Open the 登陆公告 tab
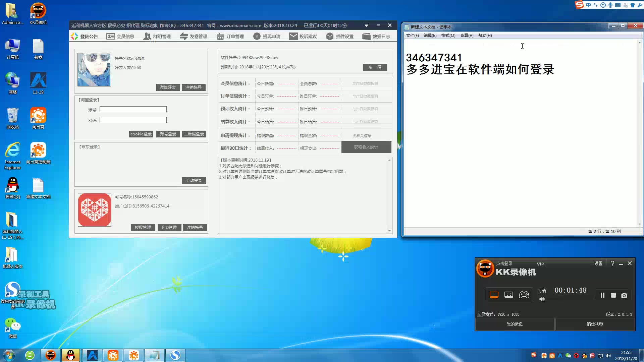644x362 pixels. click(85, 36)
